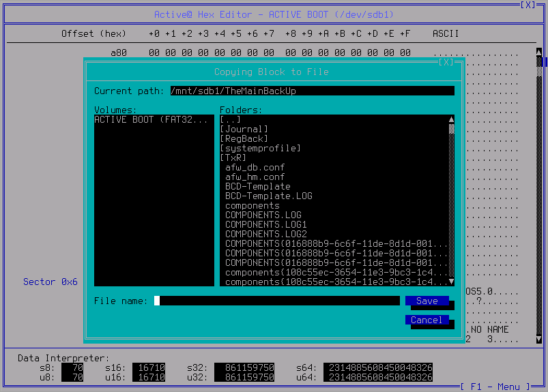This screenshot has height=392, width=548.
Task: Select the COMPONENTS.LOG2 file
Action: [x=266, y=234]
